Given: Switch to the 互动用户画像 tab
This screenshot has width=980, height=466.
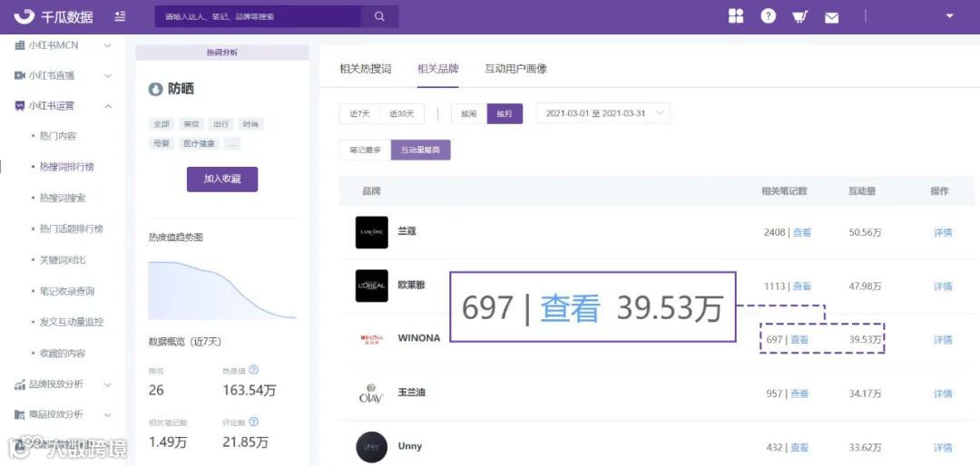Looking at the screenshot, I should coord(515,69).
